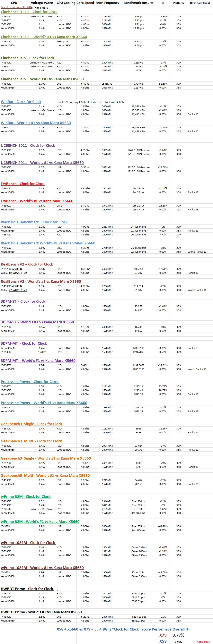Click the 'Possibly LN2' cooling cell
The height and width of the screenshot is (644, 213).
click(63, 41)
